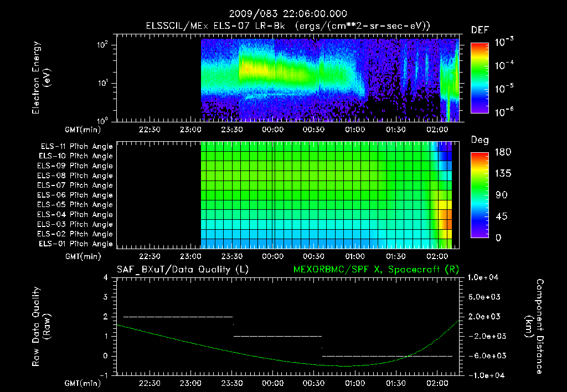The width and height of the screenshot is (567, 392).
Task: Click the 00:00 time tick under spectrogram panel
Action: (272, 130)
